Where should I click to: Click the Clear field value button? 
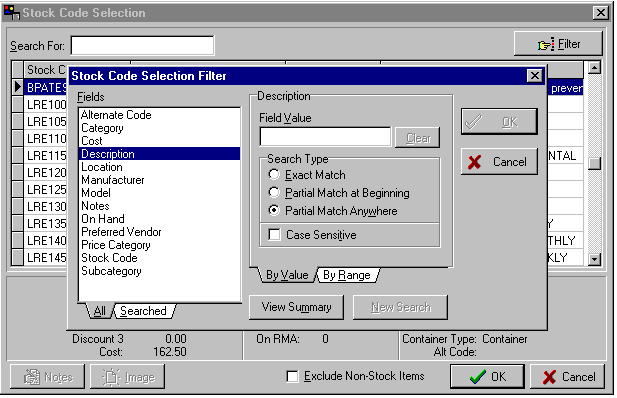pyautogui.click(x=417, y=138)
